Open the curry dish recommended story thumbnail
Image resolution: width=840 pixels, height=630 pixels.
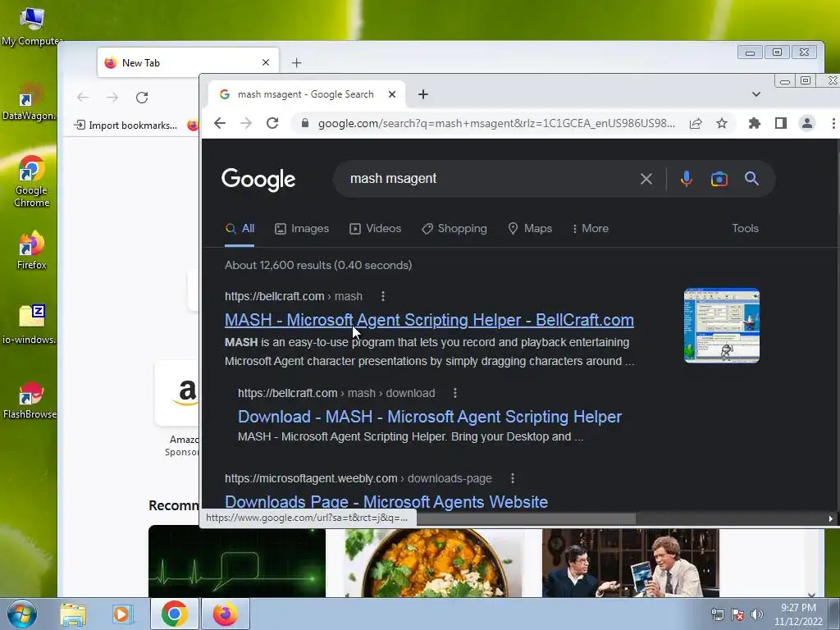[434, 563]
